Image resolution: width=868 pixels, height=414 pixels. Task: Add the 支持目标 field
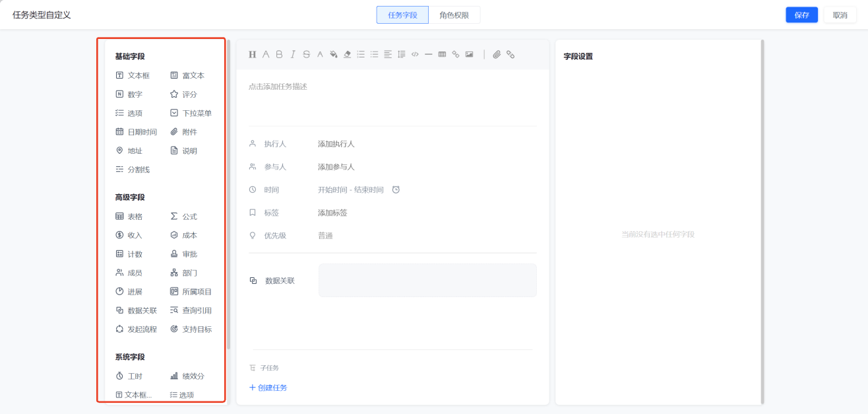(x=191, y=329)
